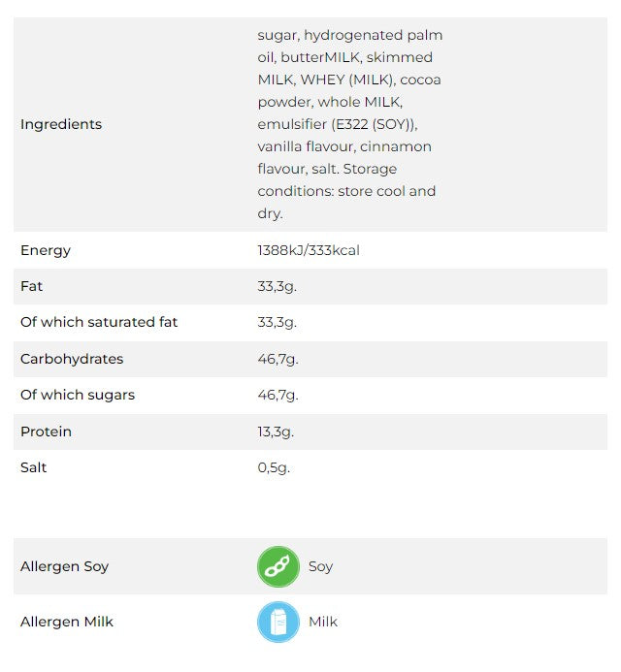Click the Protein value 13,3g
Screen dimensions: 621x672
coord(278,432)
